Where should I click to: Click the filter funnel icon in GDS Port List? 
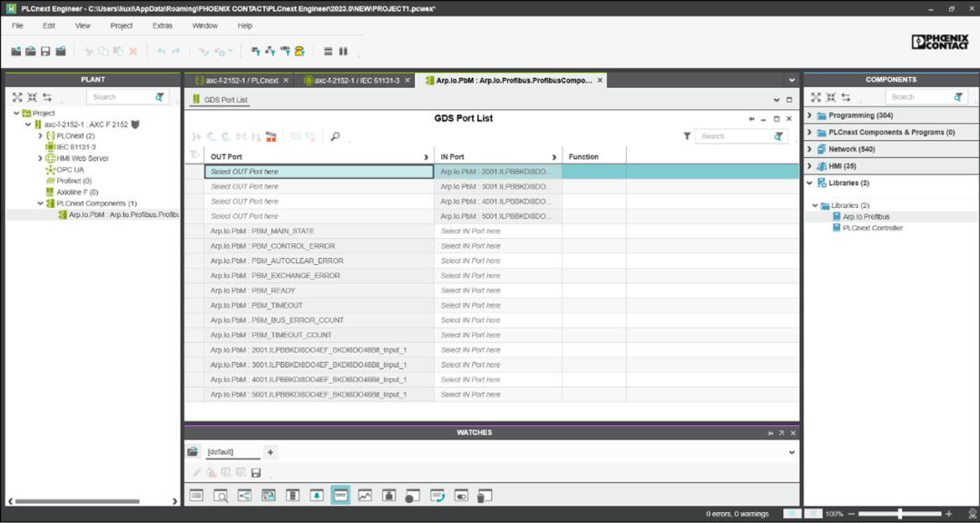tap(687, 136)
